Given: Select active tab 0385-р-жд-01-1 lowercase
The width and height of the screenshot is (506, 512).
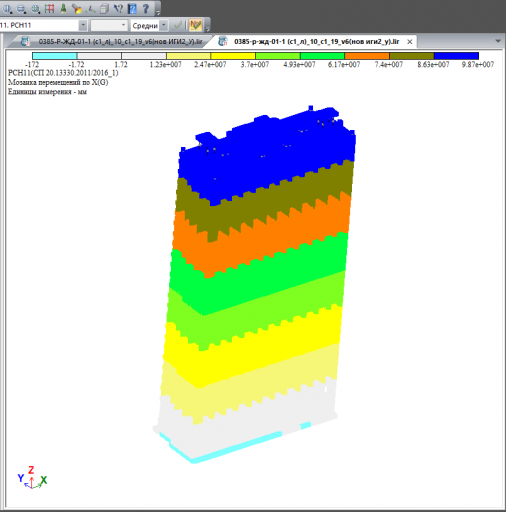Looking at the screenshot, I should click(317, 42).
